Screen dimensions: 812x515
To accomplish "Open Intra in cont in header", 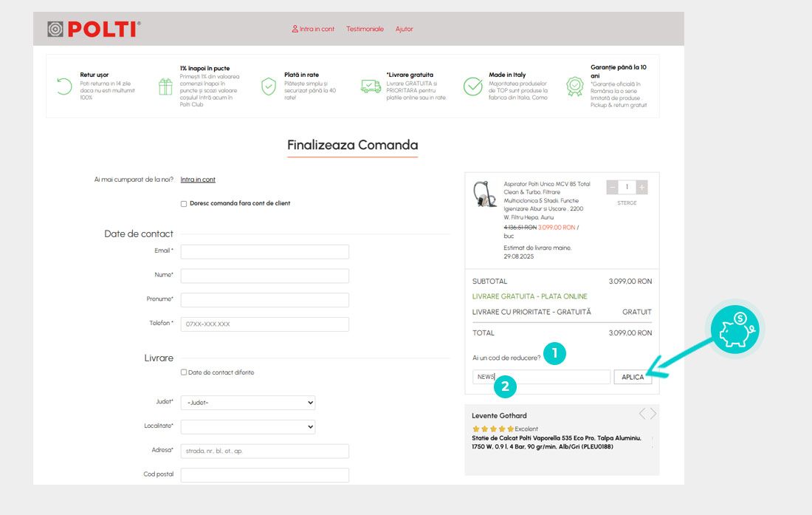I will (x=317, y=29).
